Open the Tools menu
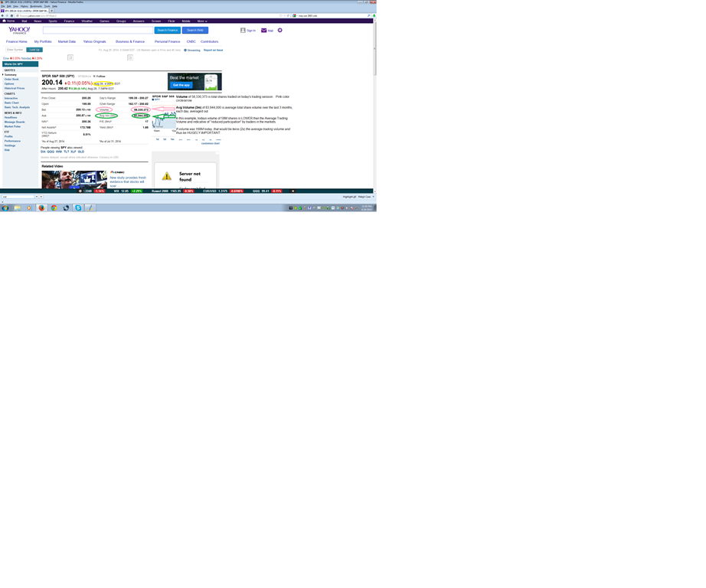Image resolution: width=706 pixels, height=588 pixels. pos(47,6)
